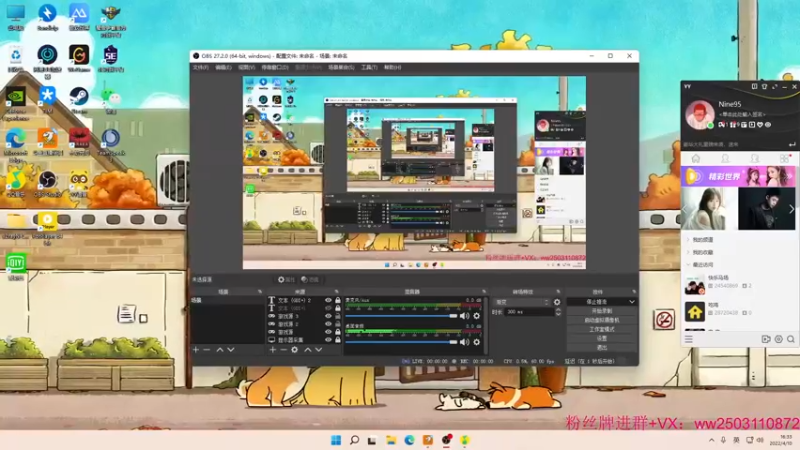This screenshot has height=450, width=800.
Task: Mute the desktop audio speaker icon
Action: point(464,342)
